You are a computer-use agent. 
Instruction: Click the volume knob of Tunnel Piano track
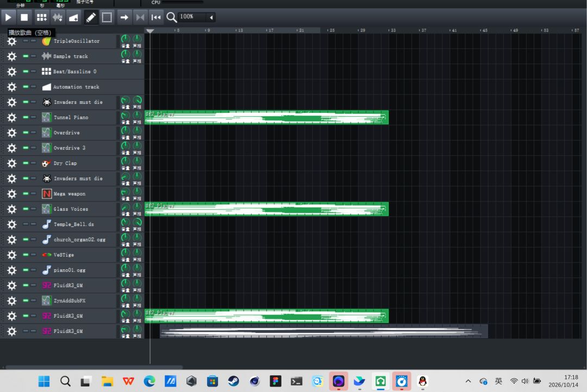(126, 116)
